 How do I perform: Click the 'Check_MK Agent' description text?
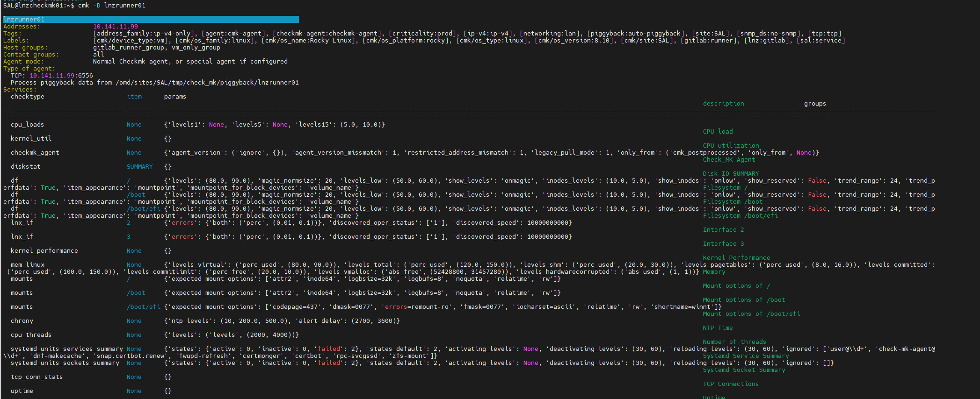click(x=728, y=160)
